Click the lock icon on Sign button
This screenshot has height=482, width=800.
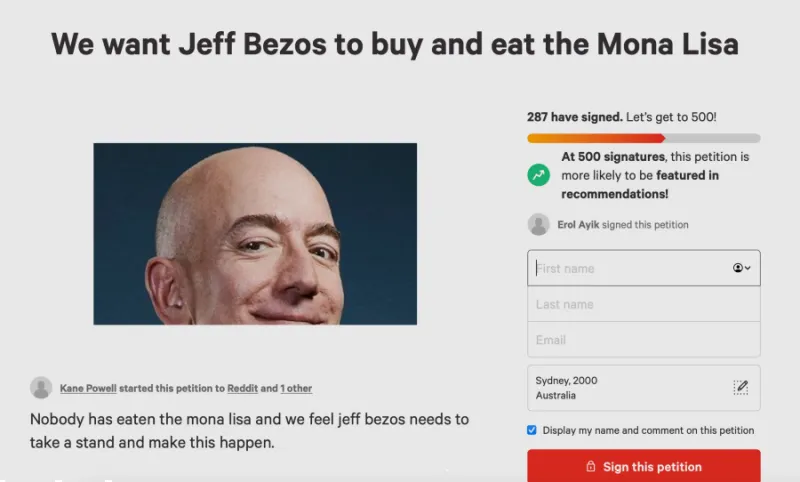pos(590,466)
